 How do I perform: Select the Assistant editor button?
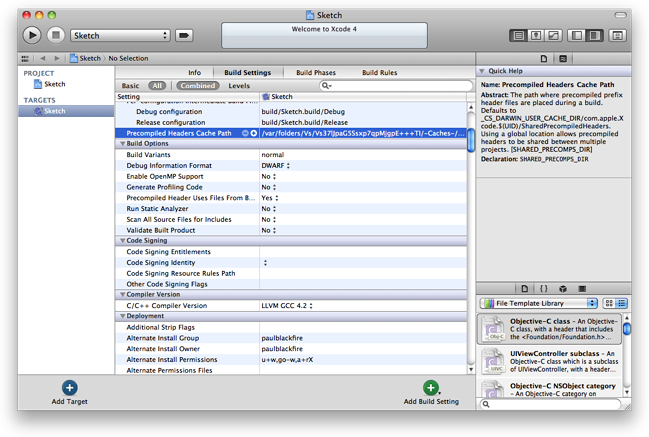pos(536,36)
